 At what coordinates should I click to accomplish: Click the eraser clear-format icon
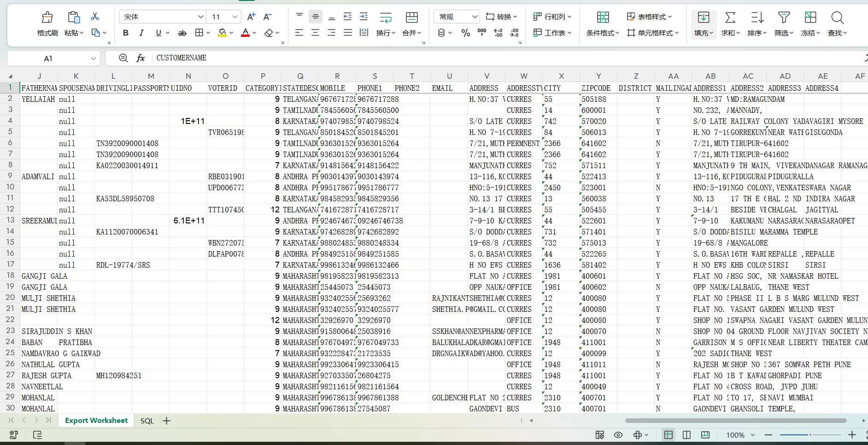(269, 33)
